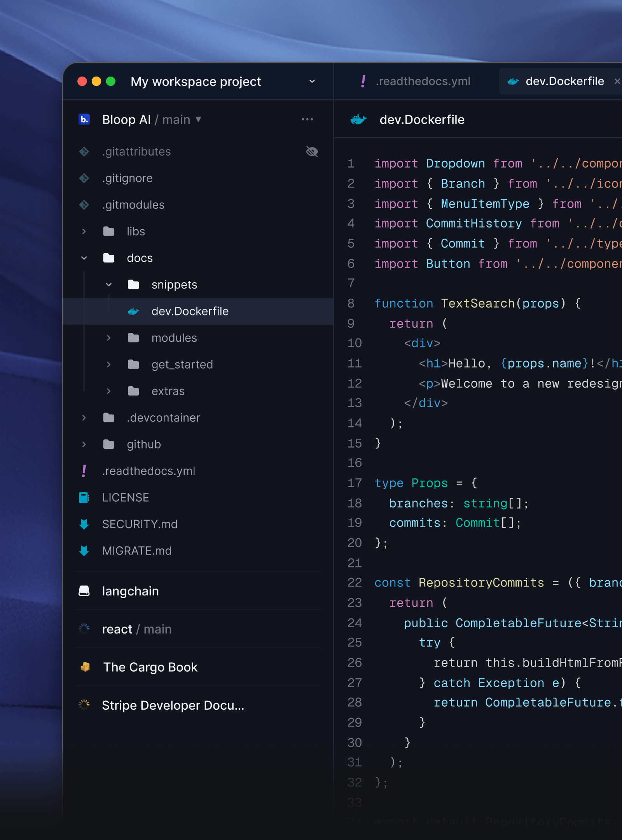Switch to the .readthedocs.yml tab
The image size is (622, 840).
coord(416,81)
